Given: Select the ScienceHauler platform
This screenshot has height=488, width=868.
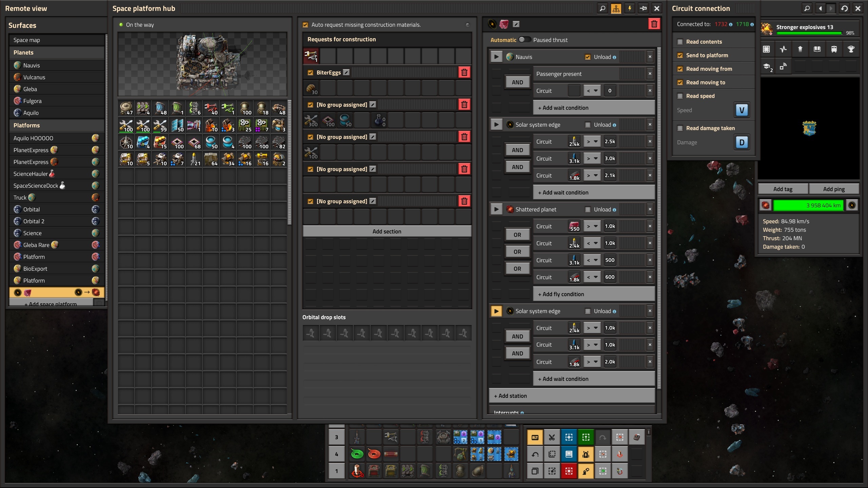Looking at the screenshot, I should coord(57,174).
